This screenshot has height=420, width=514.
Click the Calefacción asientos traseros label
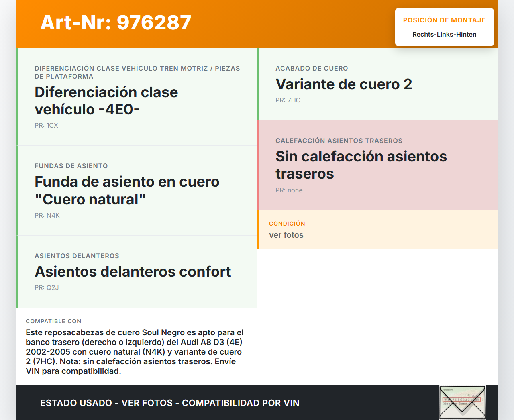(339, 141)
